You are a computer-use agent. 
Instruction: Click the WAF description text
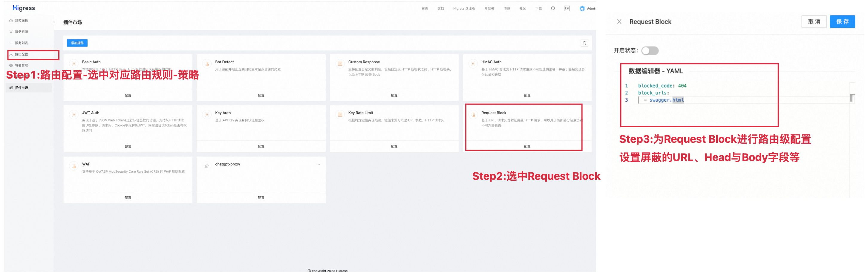tap(134, 171)
